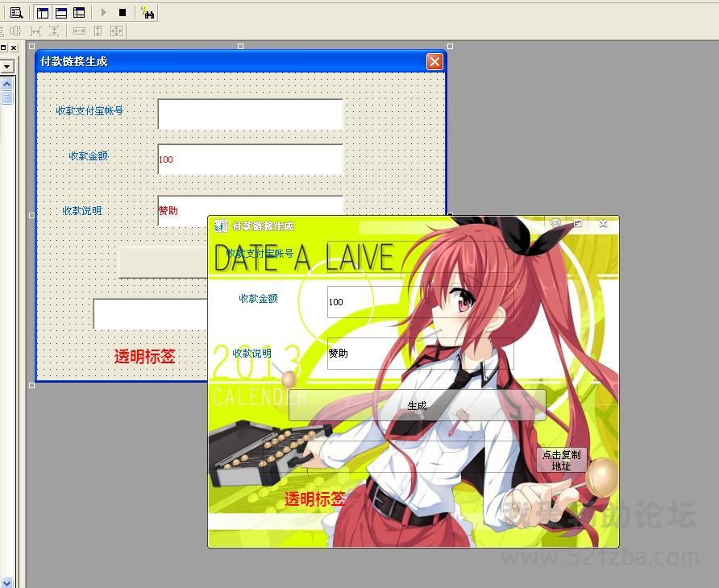Click the running window's title text 付款链接生成
Image resolution: width=719 pixels, height=588 pixels.
coord(263,226)
